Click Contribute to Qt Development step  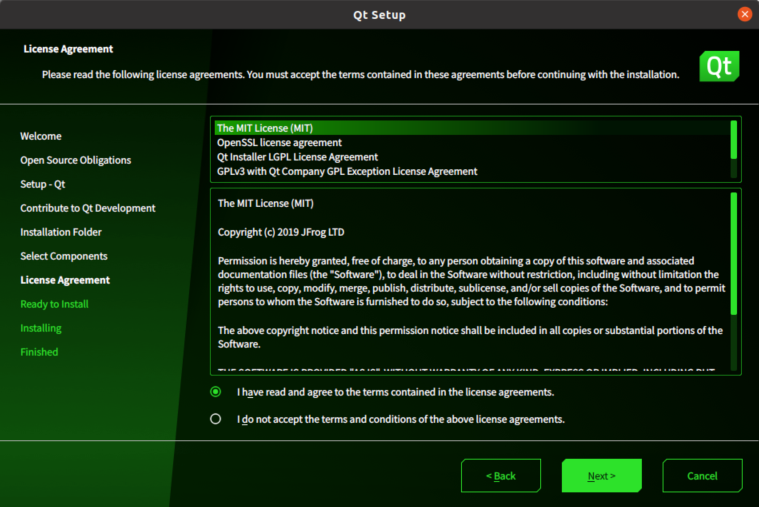tap(88, 208)
